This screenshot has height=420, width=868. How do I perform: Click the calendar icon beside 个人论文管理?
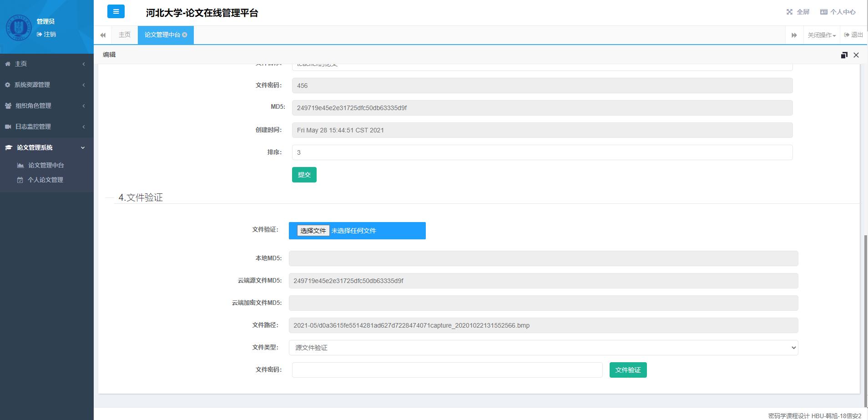(20, 180)
